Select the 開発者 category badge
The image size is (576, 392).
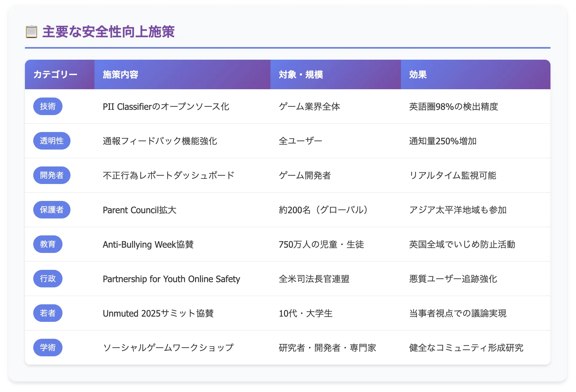pos(52,175)
